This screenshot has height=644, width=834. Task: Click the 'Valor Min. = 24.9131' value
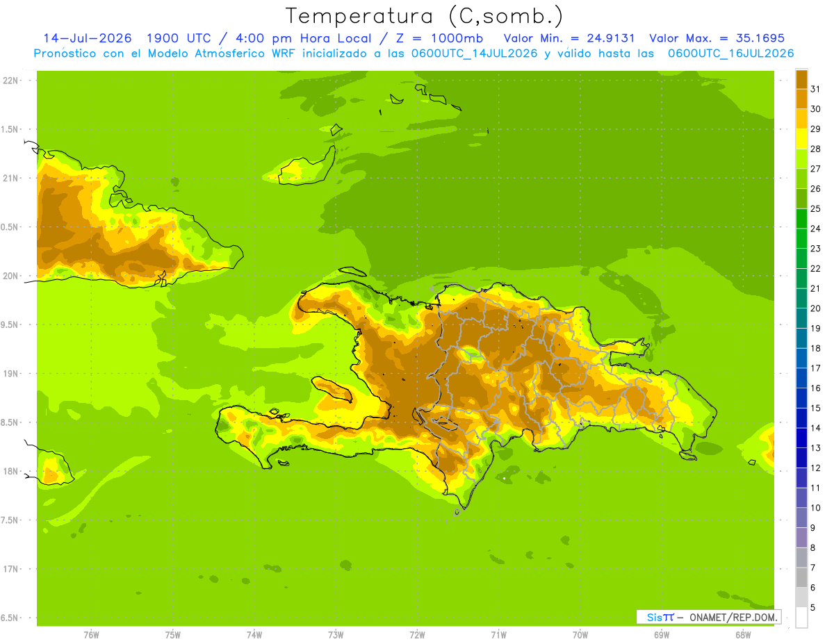point(569,38)
